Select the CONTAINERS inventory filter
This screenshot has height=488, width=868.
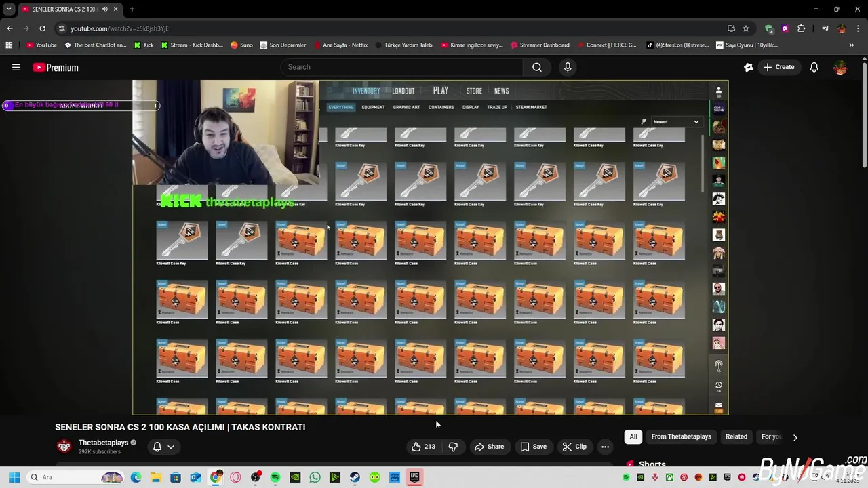tap(441, 107)
